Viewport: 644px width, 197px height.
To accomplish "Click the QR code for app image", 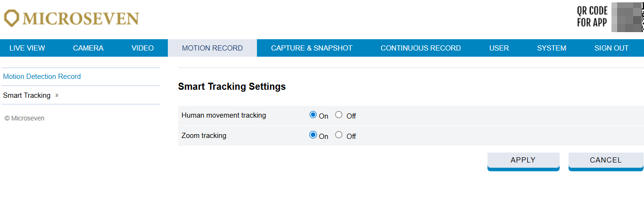I will tap(627, 17).
